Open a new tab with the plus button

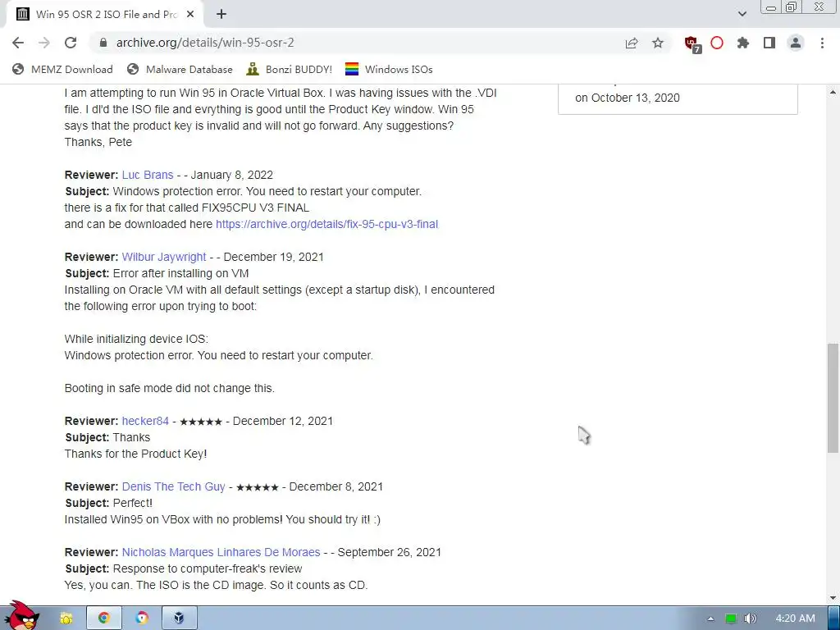tap(221, 15)
